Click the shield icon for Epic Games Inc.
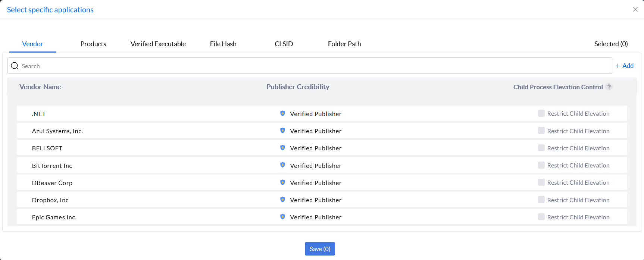 point(282,217)
